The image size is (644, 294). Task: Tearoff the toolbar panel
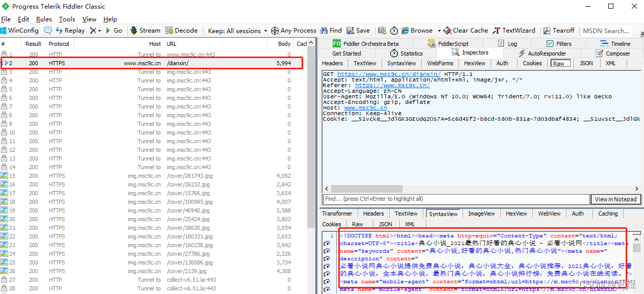(x=559, y=31)
